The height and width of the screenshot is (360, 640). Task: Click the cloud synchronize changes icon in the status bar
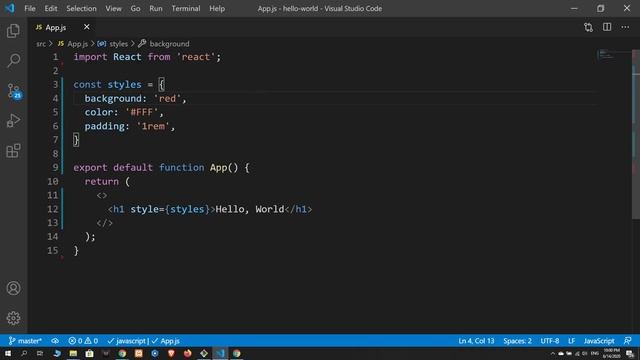(55, 341)
